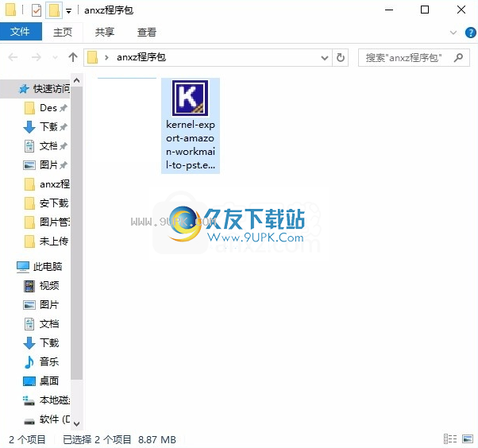Click the new folder toolbar icon

point(54,10)
